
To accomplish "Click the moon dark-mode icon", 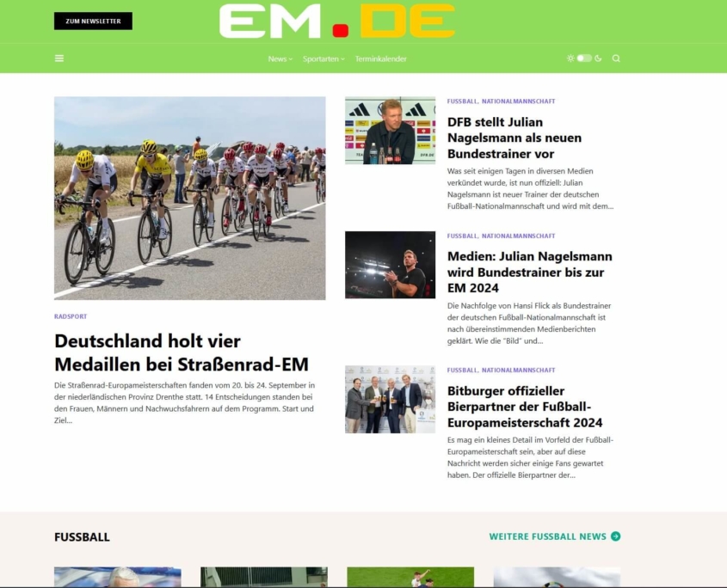I will click(x=598, y=58).
